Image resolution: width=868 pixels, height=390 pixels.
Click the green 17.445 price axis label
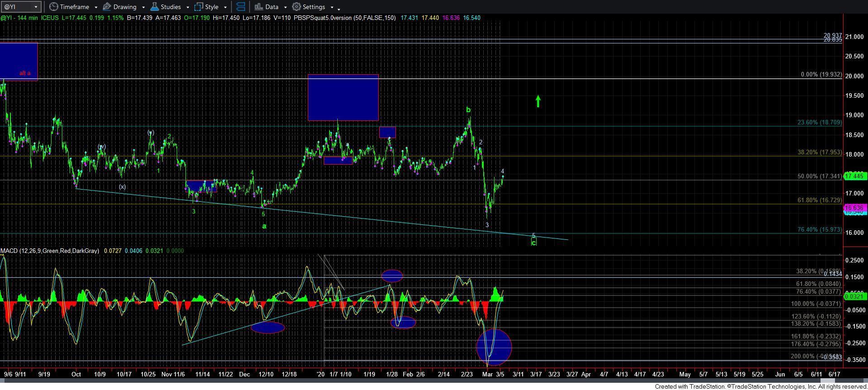tap(854, 176)
